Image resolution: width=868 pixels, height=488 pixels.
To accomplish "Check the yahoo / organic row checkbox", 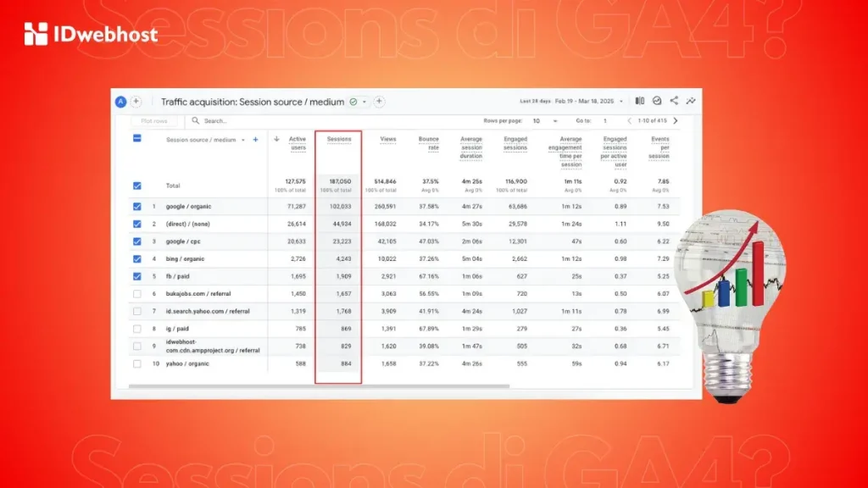I will click(137, 364).
